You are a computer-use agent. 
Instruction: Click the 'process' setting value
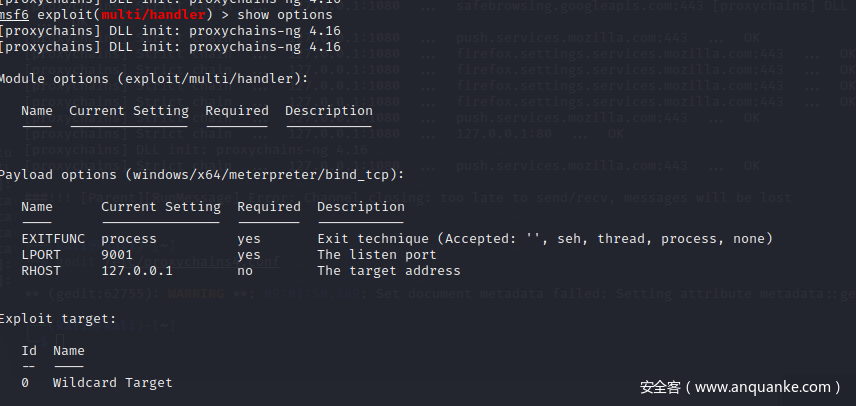pyautogui.click(x=129, y=239)
